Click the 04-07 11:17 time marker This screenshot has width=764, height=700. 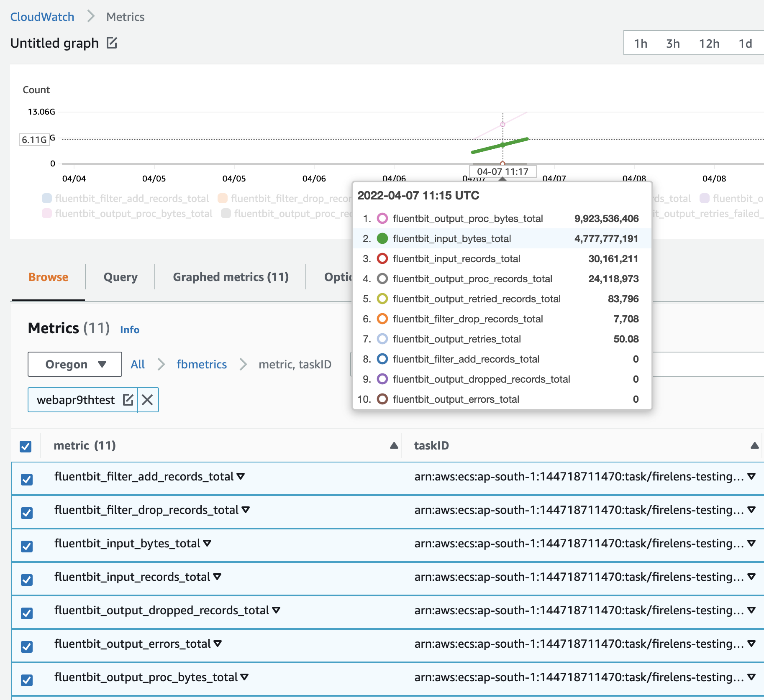[x=502, y=171]
